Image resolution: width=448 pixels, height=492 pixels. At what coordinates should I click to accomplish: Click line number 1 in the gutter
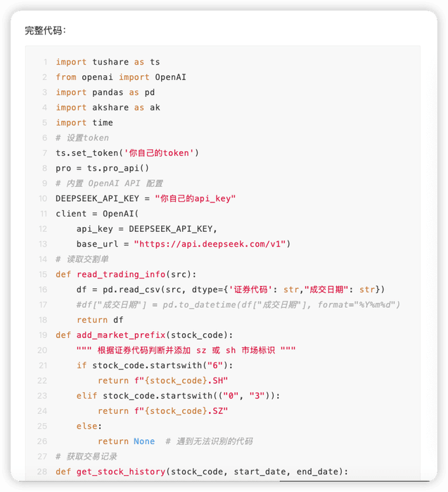pos(45,62)
